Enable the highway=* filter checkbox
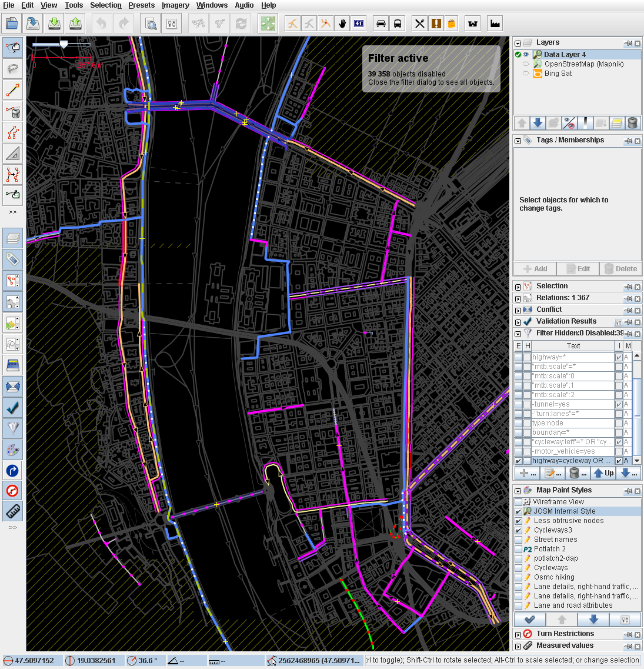 point(518,357)
